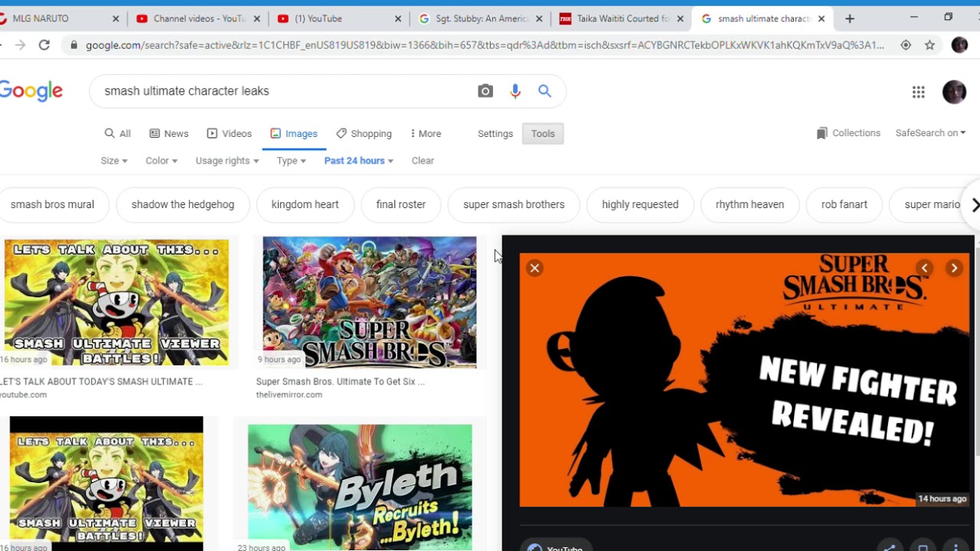
Task: Switch to the All results tab
Action: (x=118, y=133)
